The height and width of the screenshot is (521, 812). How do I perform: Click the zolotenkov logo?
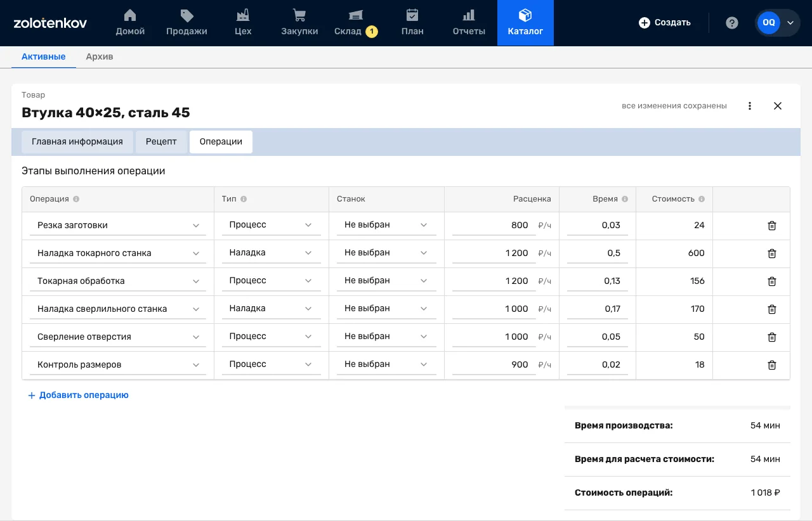click(x=50, y=23)
